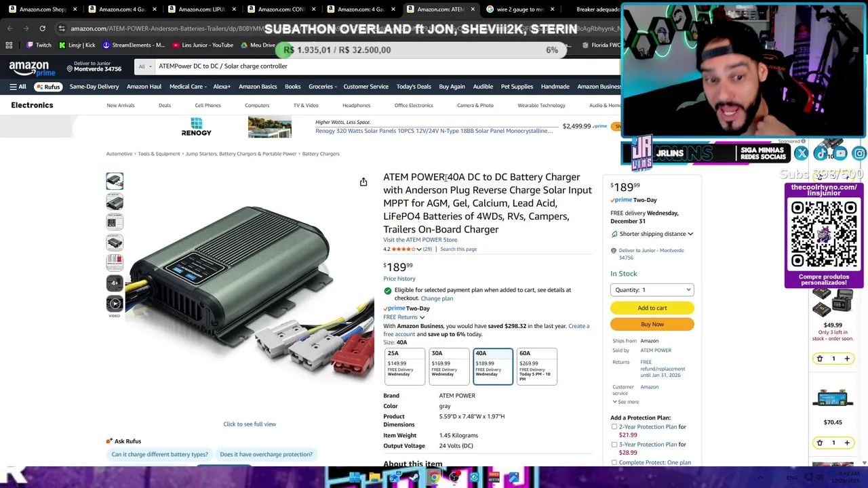Open Groceries nav dropdown

(x=323, y=87)
